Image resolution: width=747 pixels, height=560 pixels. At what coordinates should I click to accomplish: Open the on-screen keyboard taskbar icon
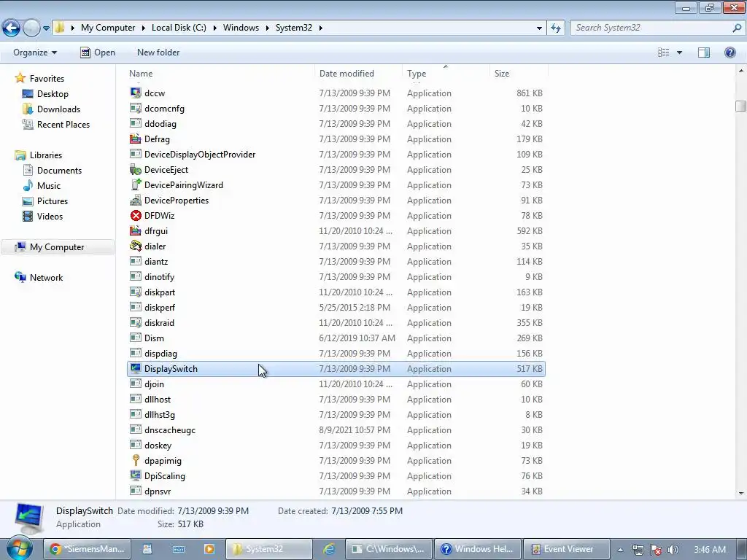tap(179, 549)
